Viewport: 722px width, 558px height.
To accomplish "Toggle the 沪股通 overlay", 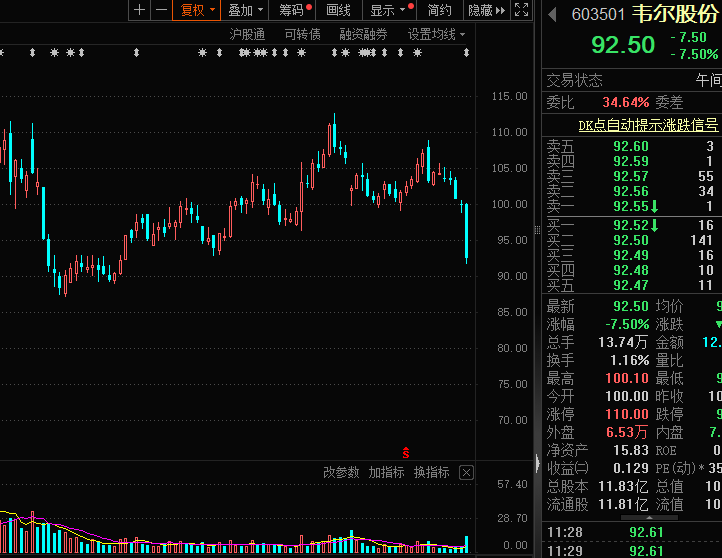I will 247,34.
